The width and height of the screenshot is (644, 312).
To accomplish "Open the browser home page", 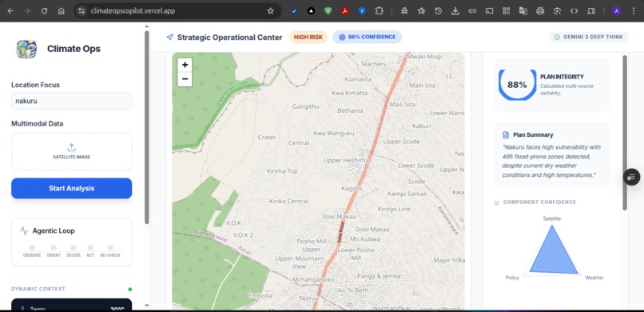I will [x=62, y=11].
